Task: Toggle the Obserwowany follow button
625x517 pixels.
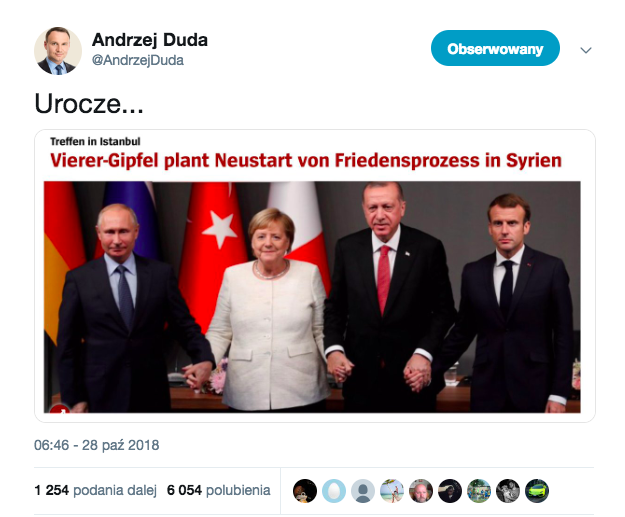Action: point(495,48)
